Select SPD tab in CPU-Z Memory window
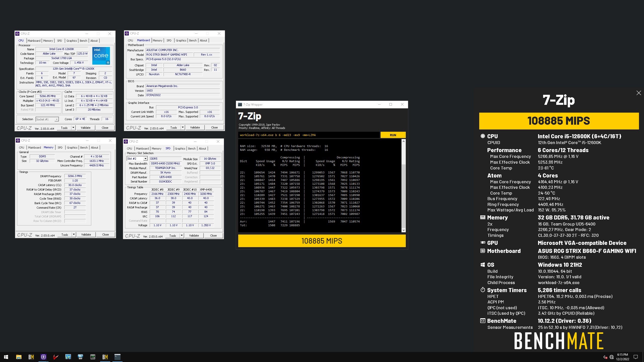This screenshot has width=644, height=362. [x=60, y=148]
